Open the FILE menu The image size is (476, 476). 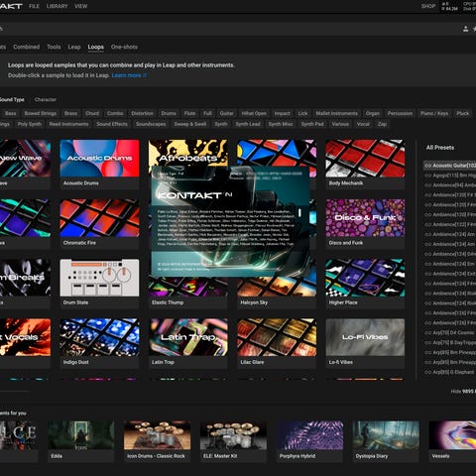click(x=34, y=6)
